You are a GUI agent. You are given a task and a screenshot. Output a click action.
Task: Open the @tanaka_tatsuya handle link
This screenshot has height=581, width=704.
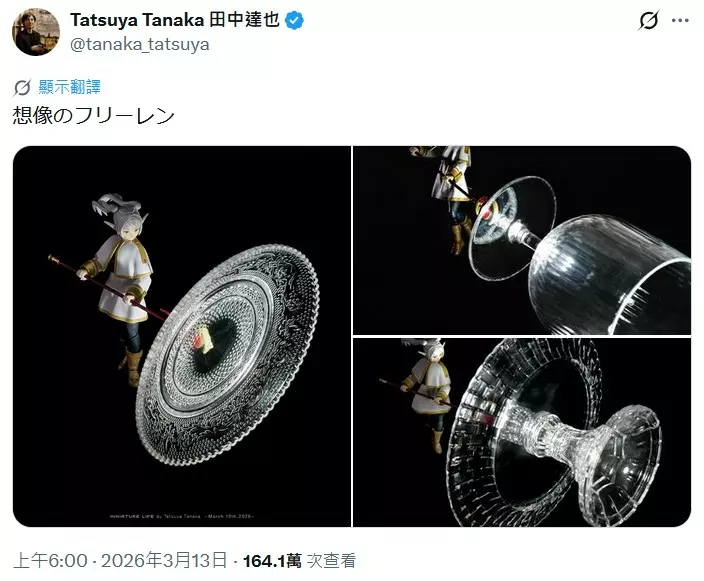[140, 44]
